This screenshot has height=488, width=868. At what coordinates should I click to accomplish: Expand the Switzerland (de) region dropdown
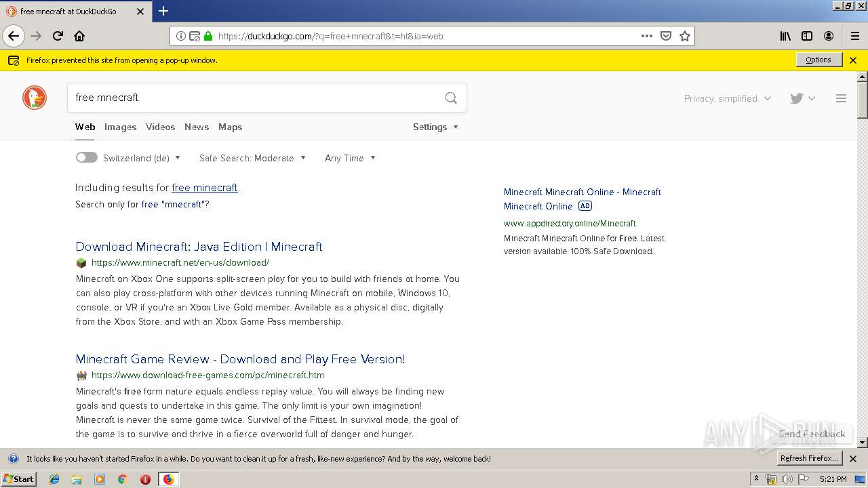(x=142, y=158)
